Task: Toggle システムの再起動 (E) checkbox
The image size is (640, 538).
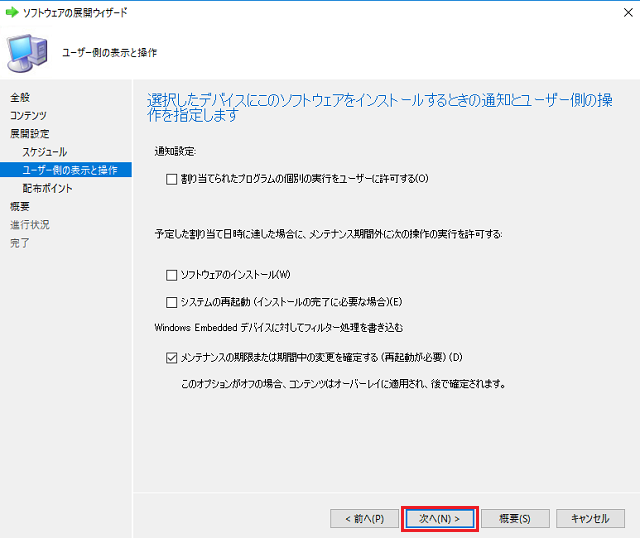Action: click(x=171, y=302)
